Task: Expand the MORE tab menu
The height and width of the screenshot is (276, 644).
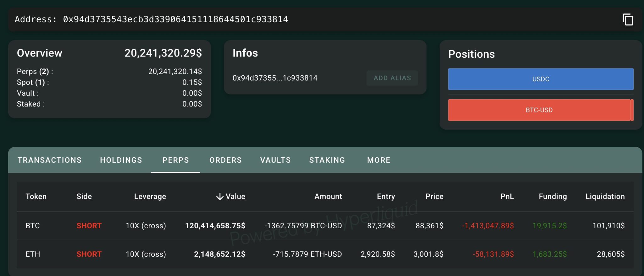Action: pos(379,160)
